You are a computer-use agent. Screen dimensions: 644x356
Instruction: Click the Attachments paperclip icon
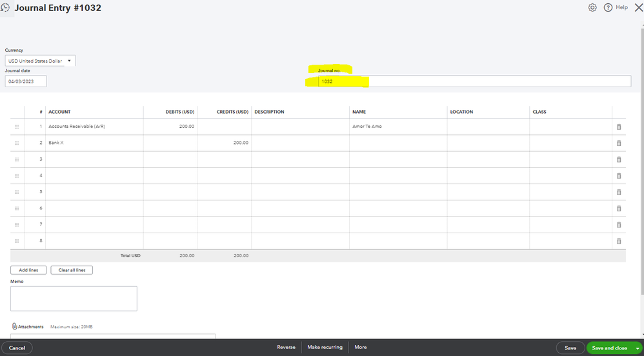(x=14, y=326)
